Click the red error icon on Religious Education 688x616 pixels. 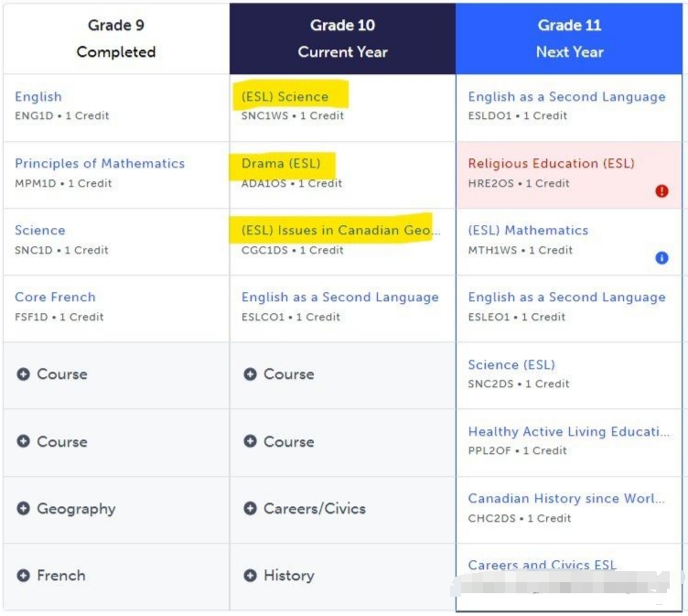tap(661, 191)
